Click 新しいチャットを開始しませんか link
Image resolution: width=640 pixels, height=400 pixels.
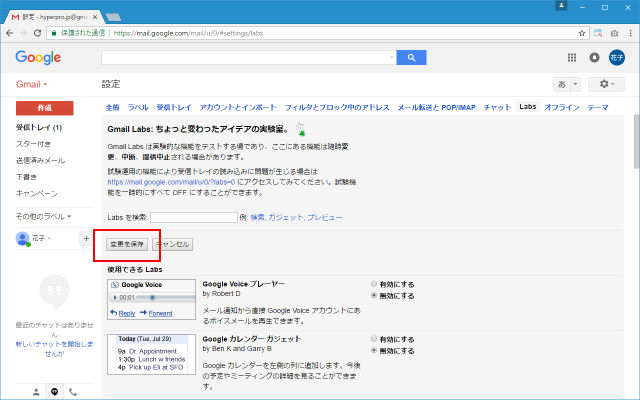pos(55,349)
